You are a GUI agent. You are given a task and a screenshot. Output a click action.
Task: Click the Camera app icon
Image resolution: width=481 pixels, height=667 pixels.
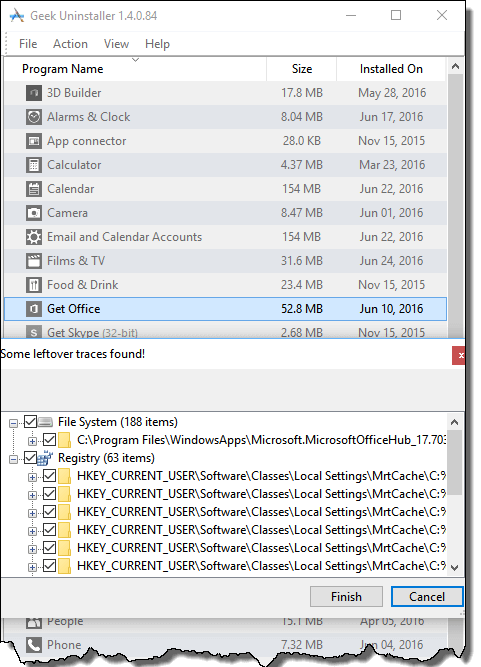(34, 213)
